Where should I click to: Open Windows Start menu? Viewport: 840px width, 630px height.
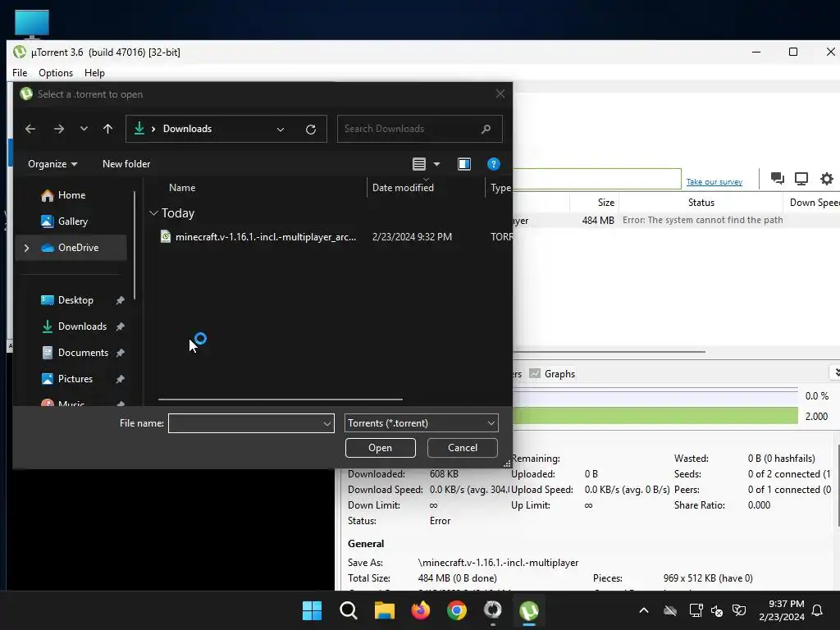(x=312, y=610)
